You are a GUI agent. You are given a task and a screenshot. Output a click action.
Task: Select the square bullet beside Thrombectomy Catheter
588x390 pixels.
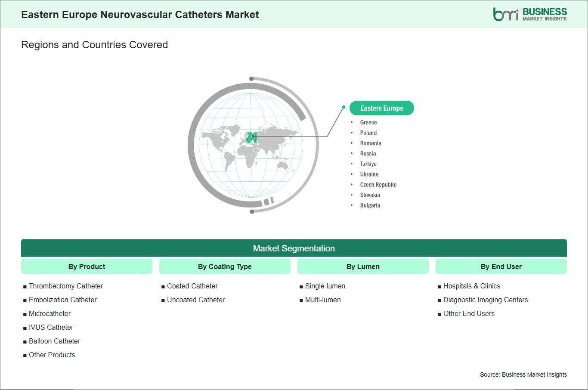click(25, 286)
